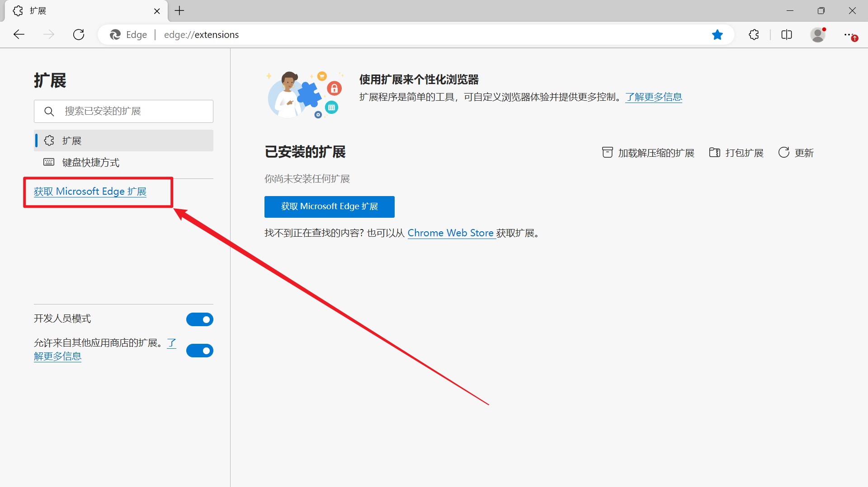Toggle 开发人员模式 switch off
Viewport: 868px width, 487px height.
click(x=200, y=319)
